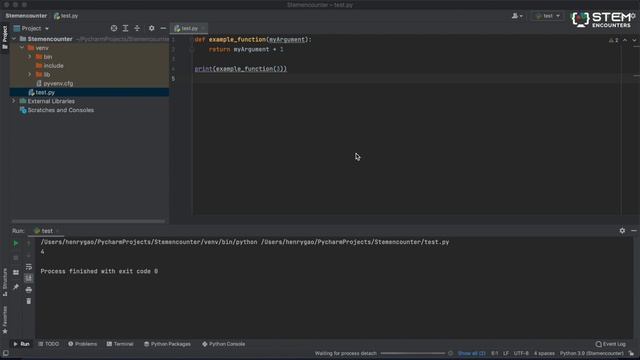Open the Run tool window tab
The image size is (640, 360).
21,344
